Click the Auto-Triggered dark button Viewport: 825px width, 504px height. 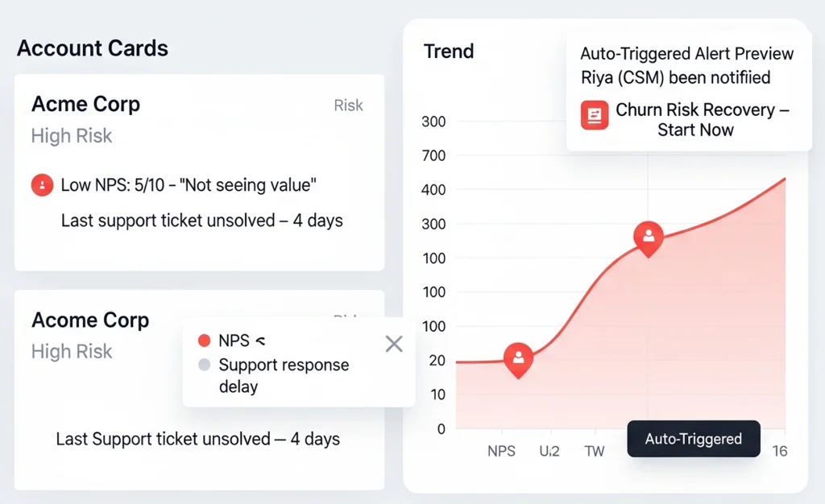pos(693,439)
